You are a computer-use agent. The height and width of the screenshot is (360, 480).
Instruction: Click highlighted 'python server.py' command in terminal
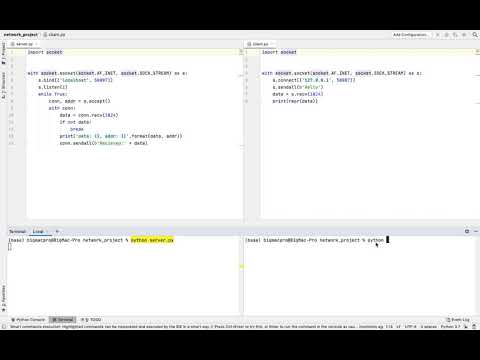[x=152, y=240]
